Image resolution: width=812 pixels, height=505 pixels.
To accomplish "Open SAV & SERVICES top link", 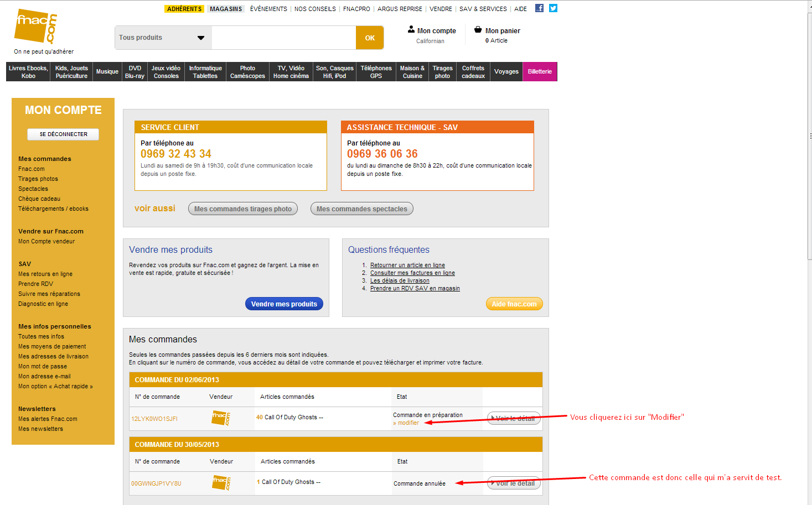I will (x=483, y=9).
